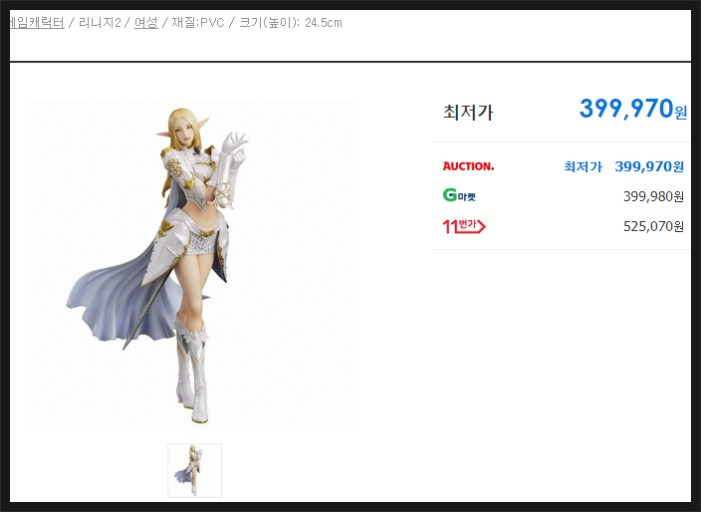The width and height of the screenshot is (701, 512).
Task: Click the black 최저가 heading label
Action: (468, 112)
